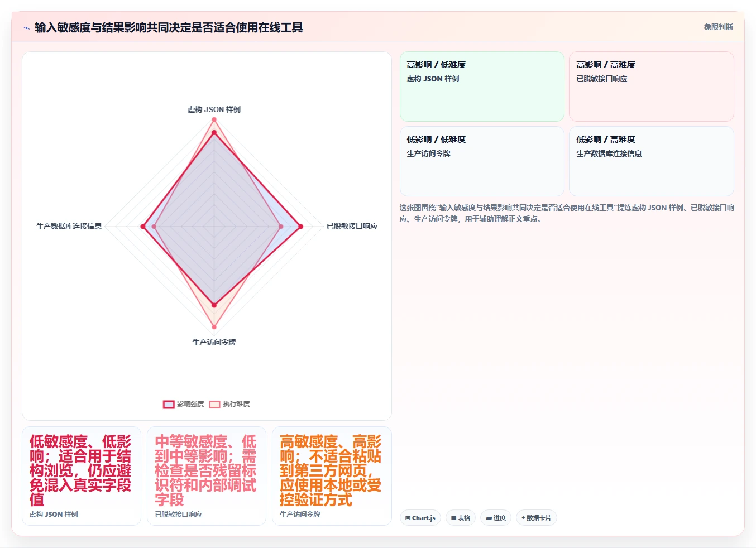Click the 虚构 JSON 样例 radar axis label
Image resolution: width=756 pixels, height=548 pixels.
[214, 109]
